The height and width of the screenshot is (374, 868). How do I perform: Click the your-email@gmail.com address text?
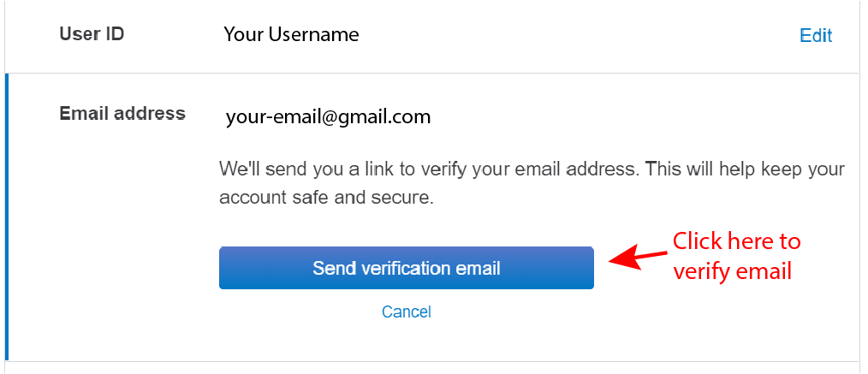click(x=328, y=116)
